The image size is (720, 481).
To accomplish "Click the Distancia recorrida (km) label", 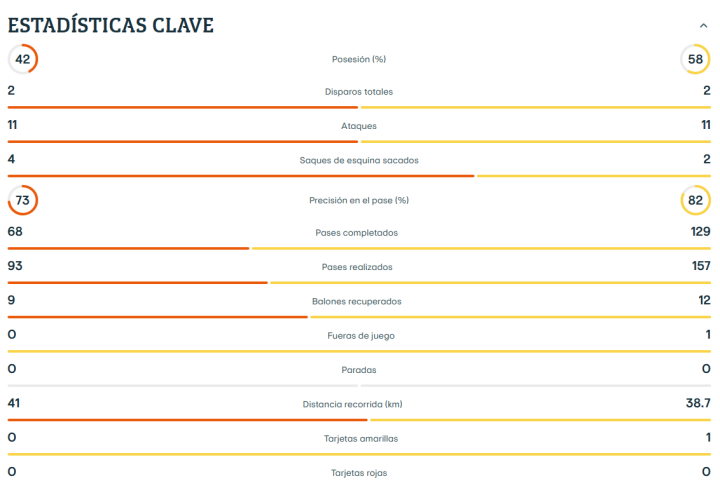I will point(359,404).
